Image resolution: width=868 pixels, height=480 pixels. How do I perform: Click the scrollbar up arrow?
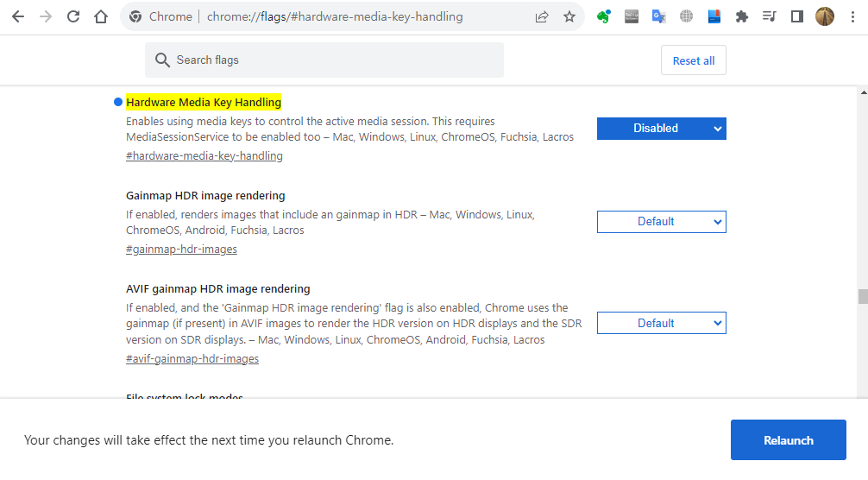coord(864,92)
